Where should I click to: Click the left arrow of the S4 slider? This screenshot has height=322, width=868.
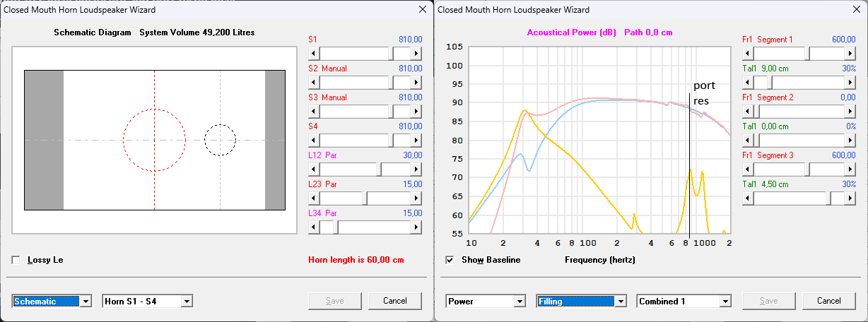(x=315, y=141)
